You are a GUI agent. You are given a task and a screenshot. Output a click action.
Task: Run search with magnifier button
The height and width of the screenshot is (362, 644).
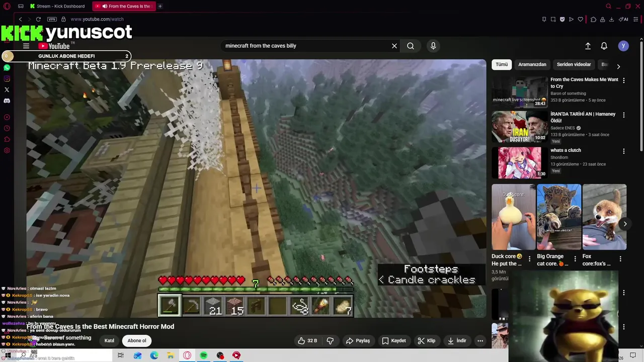(411, 46)
